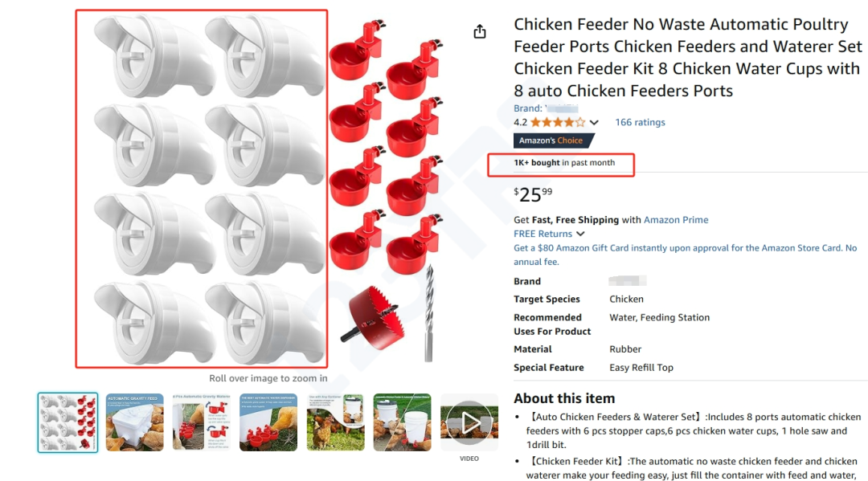
Task: Click the VIDEO label under the thumbnails
Action: click(469, 459)
